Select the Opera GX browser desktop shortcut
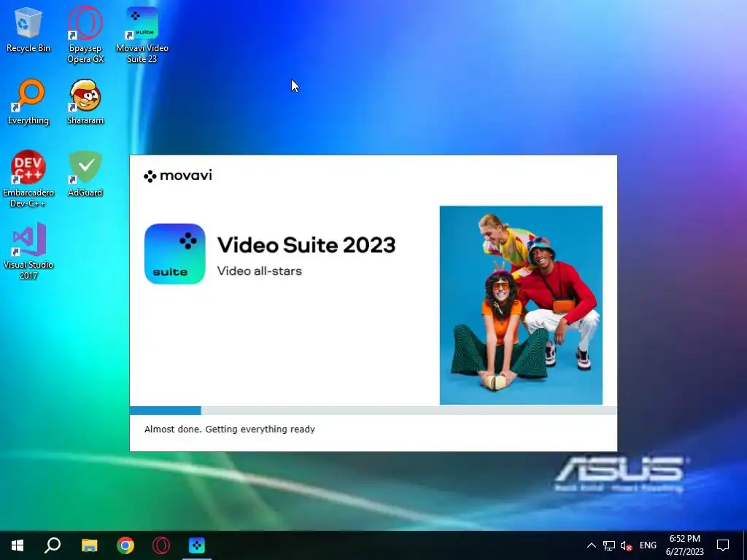747x560 pixels. click(85, 34)
